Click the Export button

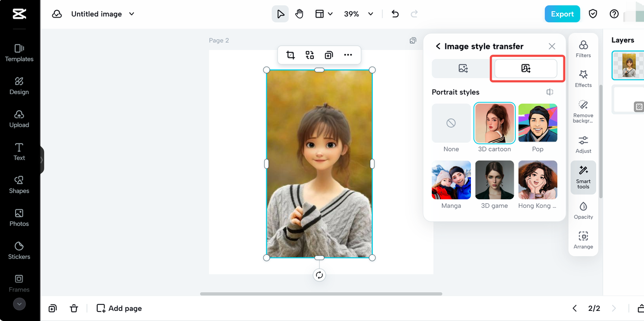[562, 14]
